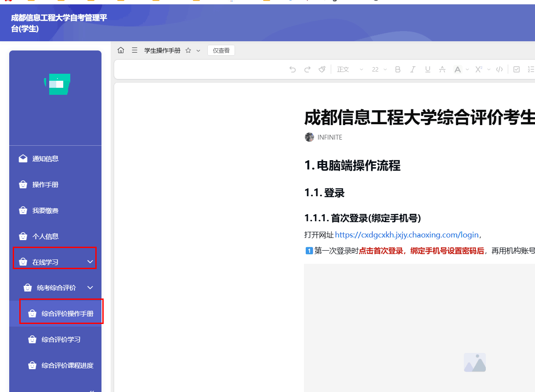Open the outline list icon beside home

tap(134, 50)
